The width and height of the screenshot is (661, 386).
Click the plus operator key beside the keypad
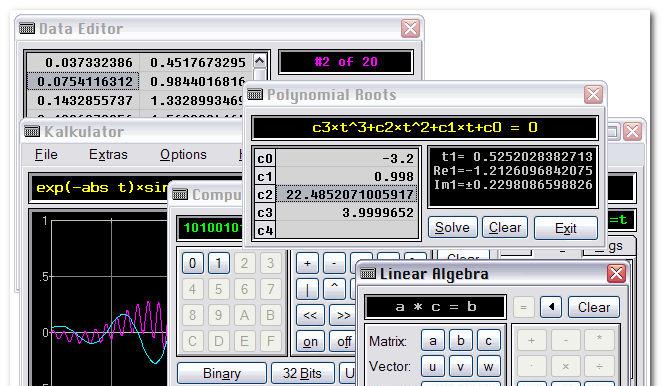coord(307,263)
